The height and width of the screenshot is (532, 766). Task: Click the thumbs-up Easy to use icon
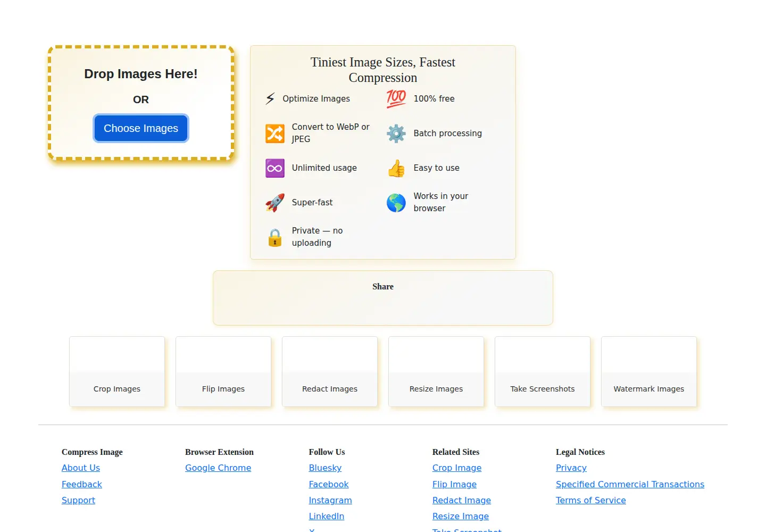tap(396, 168)
